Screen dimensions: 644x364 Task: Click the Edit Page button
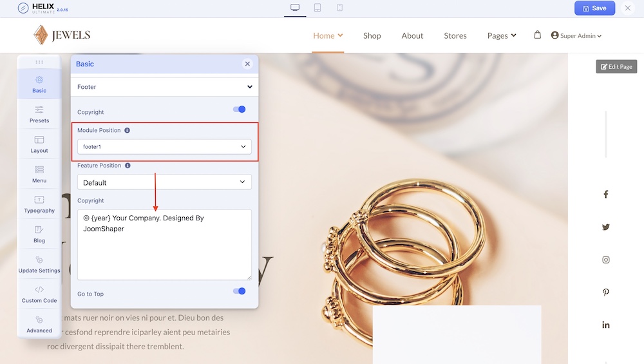click(616, 66)
